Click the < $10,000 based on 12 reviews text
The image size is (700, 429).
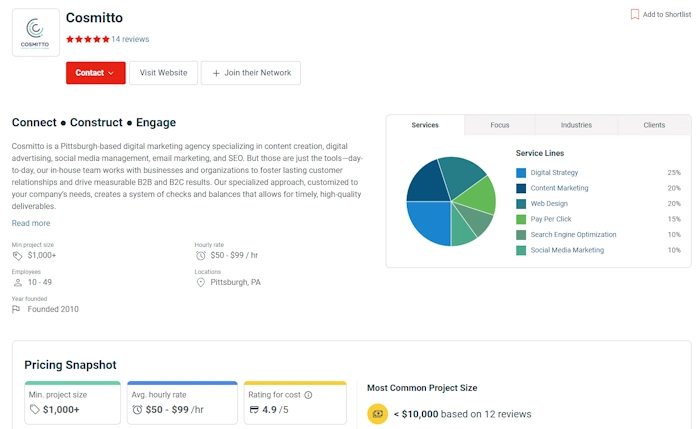coord(462,414)
